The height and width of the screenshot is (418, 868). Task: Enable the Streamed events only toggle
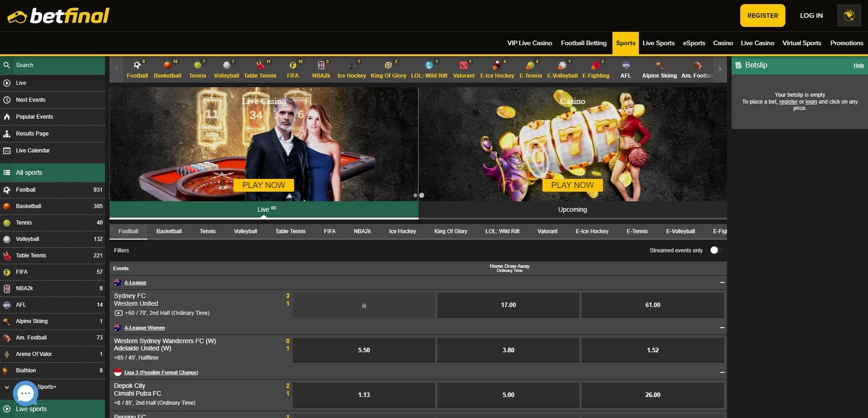[714, 250]
